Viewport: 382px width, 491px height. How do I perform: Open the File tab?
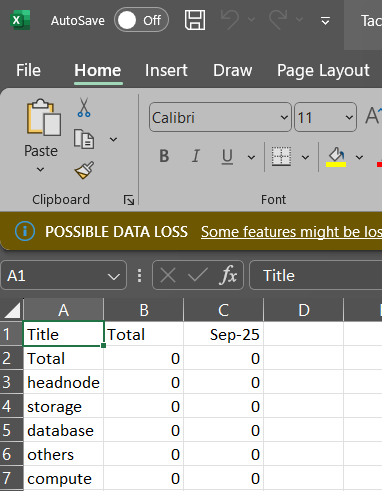(x=28, y=70)
